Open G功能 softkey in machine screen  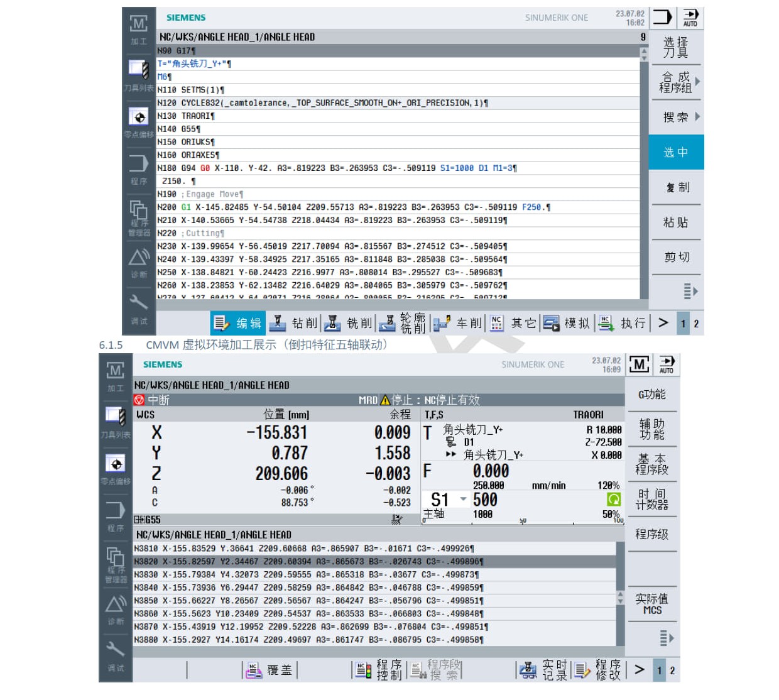[652, 395]
